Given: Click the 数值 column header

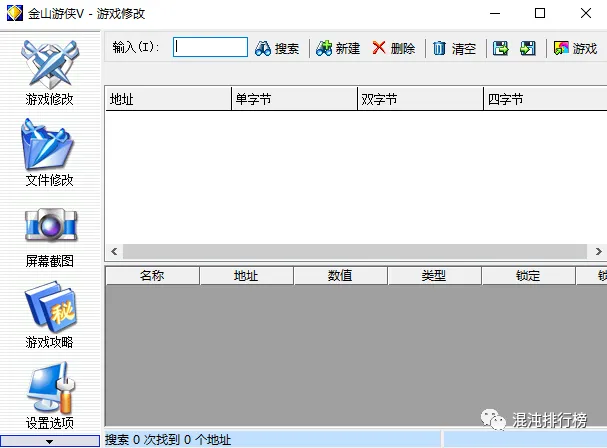Looking at the screenshot, I should pos(340,276).
